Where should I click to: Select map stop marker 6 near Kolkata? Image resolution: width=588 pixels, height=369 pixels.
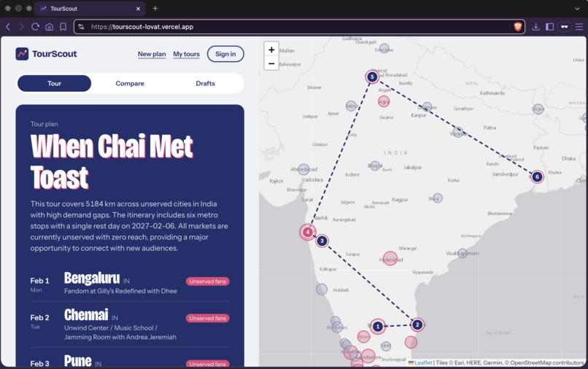coord(537,176)
